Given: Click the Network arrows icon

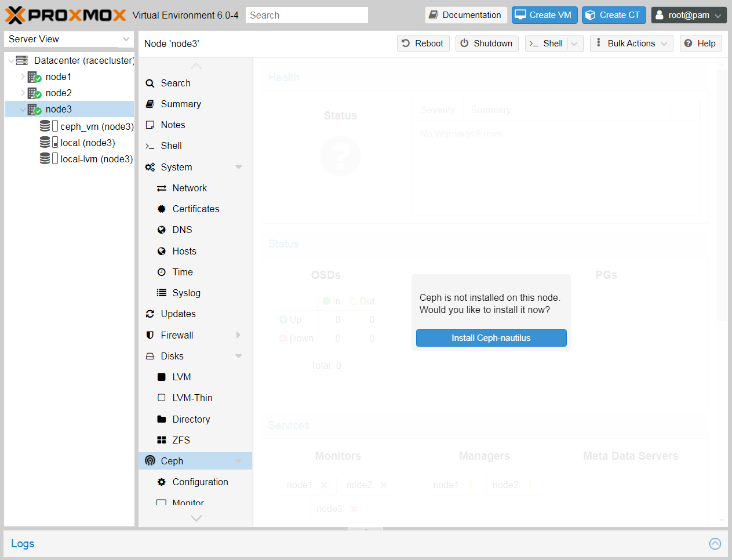Looking at the screenshot, I should pyautogui.click(x=162, y=188).
